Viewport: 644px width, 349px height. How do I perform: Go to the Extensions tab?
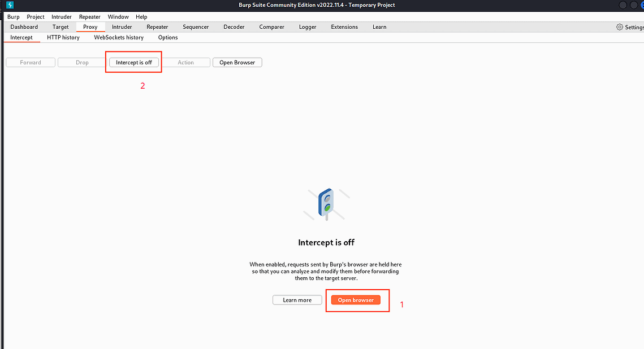coord(344,27)
